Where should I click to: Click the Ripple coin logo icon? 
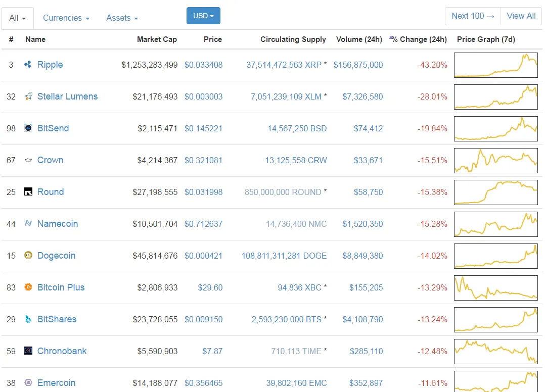pyautogui.click(x=28, y=65)
